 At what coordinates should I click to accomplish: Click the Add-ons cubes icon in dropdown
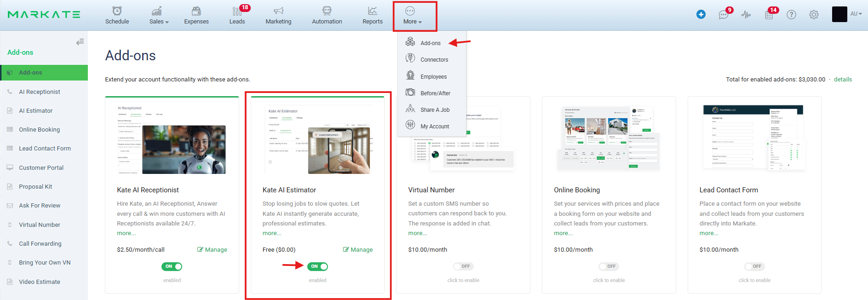pyautogui.click(x=410, y=42)
